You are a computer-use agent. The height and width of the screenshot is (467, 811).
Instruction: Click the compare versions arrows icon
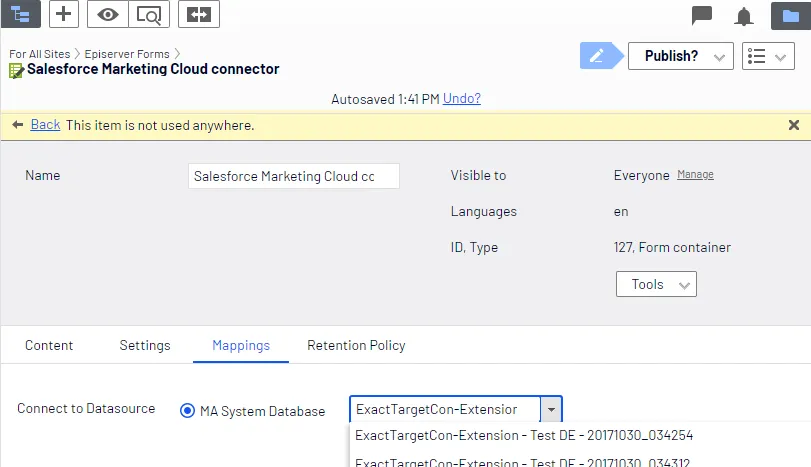coord(199,14)
